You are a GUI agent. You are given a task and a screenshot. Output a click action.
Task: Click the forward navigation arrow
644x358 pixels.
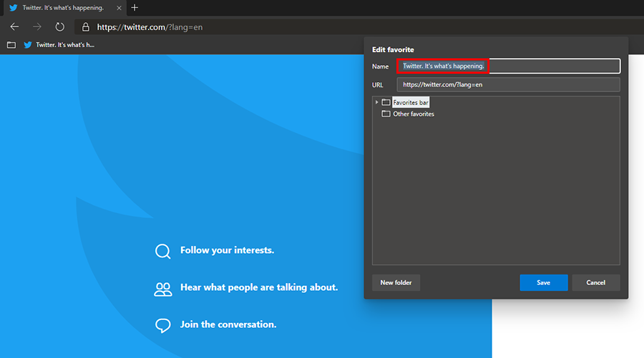click(37, 27)
